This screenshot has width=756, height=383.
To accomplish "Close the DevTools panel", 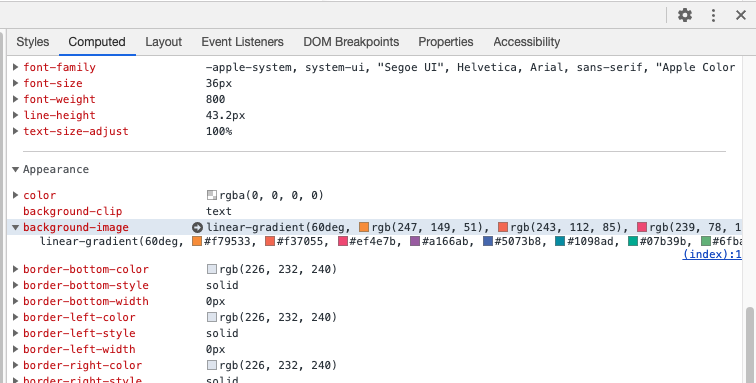I will click(x=741, y=15).
